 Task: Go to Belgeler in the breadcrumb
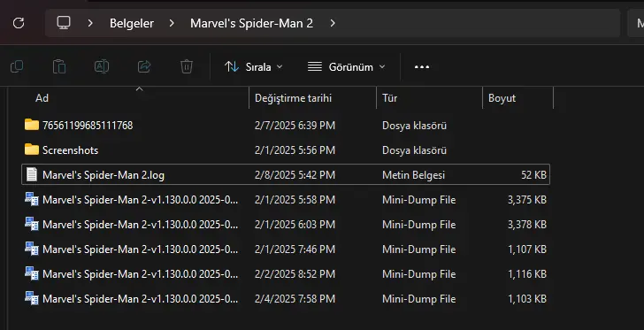pyautogui.click(x=132, y=23)
